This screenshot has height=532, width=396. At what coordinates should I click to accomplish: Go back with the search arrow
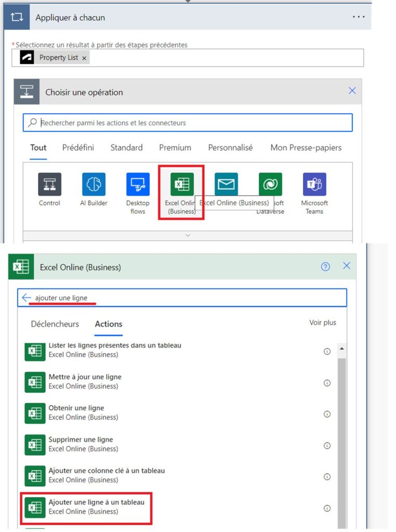tap(26, 298)
